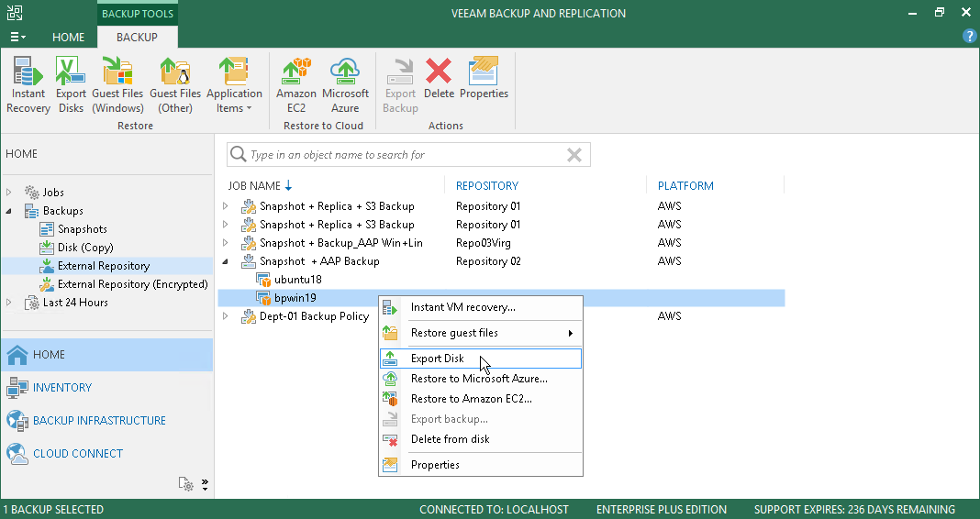Expand first Snapshot + Replica + S3 Backup row

tap(226, 206)
